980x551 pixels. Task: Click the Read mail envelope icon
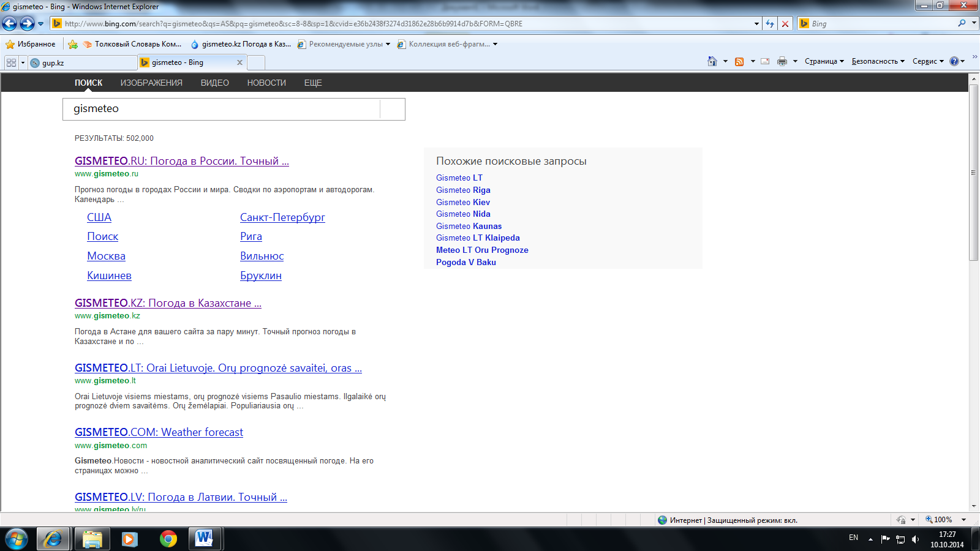[765, 61]
